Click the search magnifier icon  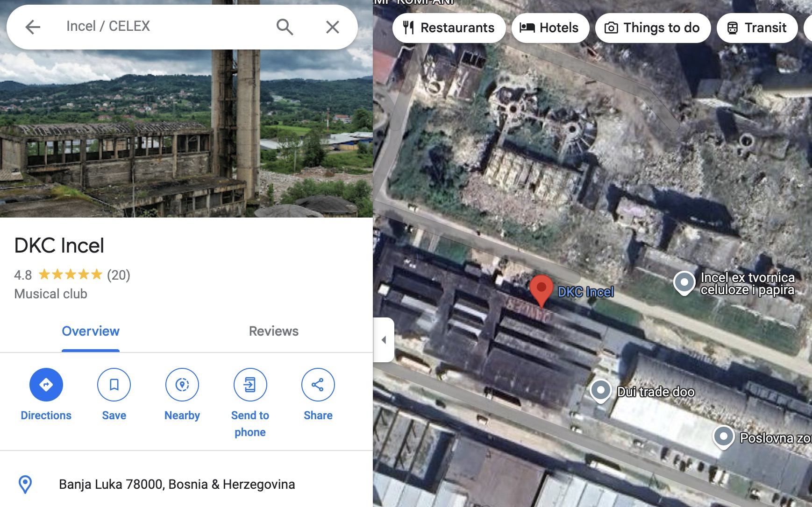(x=285, y=27)
